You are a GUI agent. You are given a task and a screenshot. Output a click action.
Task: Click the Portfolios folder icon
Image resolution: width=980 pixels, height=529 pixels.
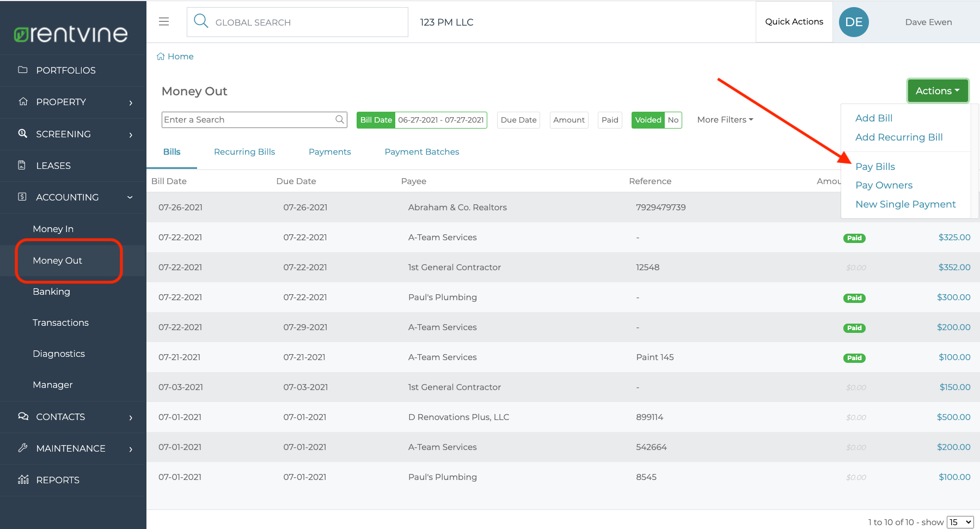tap(23, 70)
